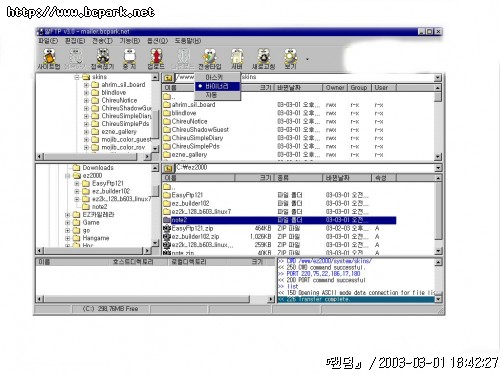
Task: Collapse the ez2000 folder in local tree
Action: [x=68, y=176]
